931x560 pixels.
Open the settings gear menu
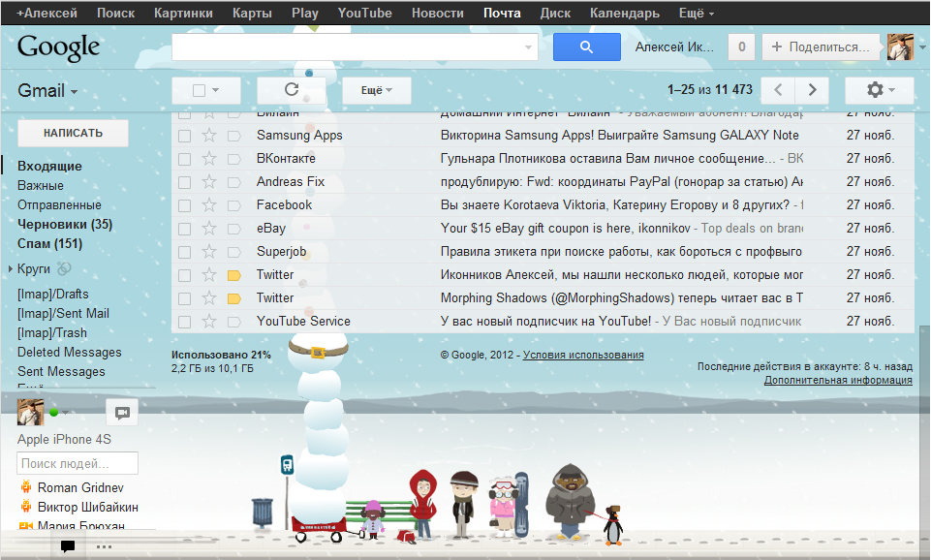pos(879,90)
